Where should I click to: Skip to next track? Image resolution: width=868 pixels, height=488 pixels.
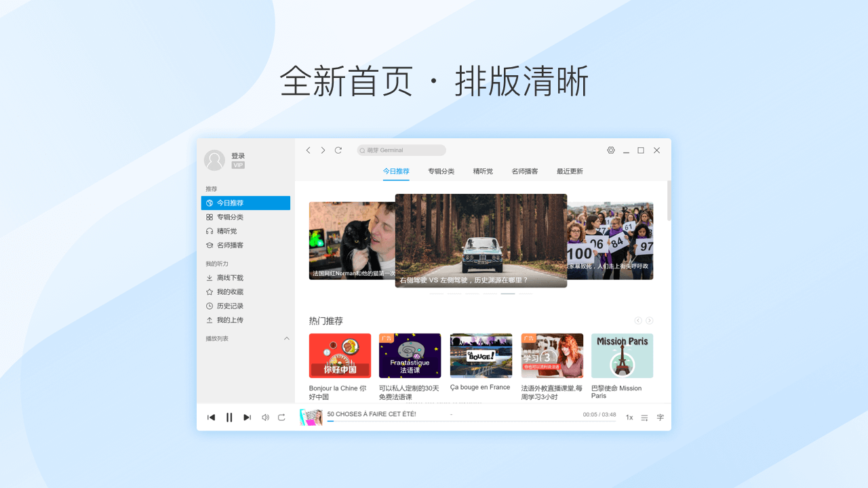pos(247,418)
